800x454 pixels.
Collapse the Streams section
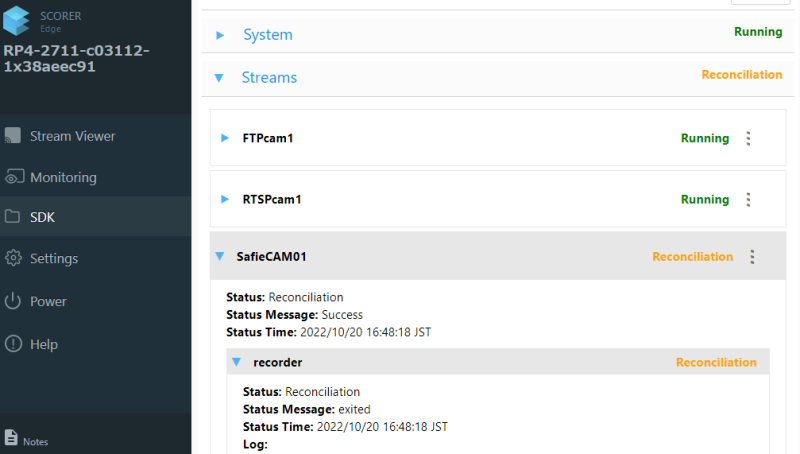(x=220, y=77)
